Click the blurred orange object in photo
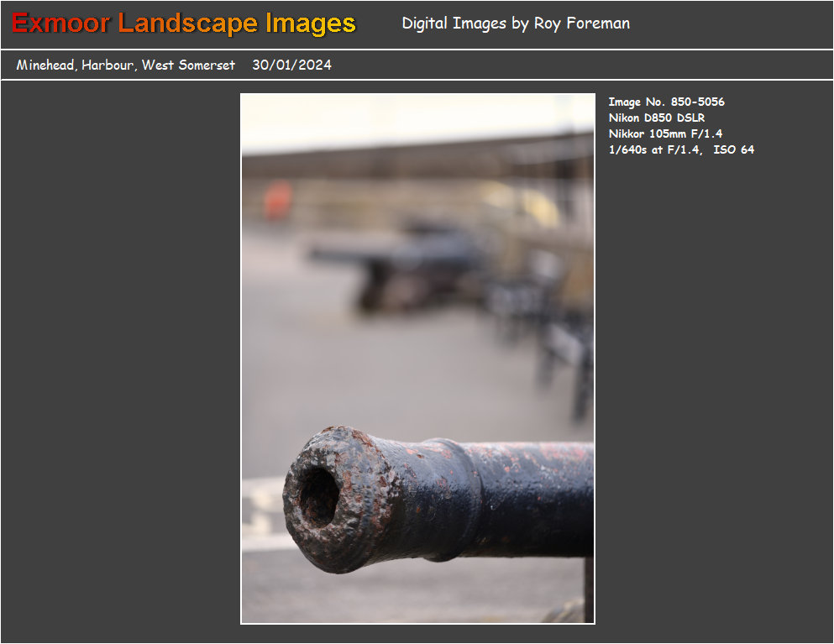The image size is (834, 644). (x=277, y=202)
